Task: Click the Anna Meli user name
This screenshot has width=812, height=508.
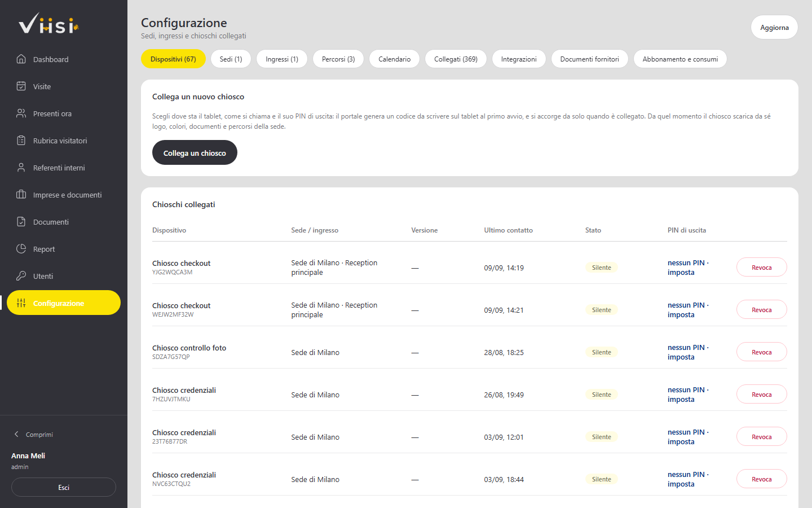Action: [x=28, y=456]
